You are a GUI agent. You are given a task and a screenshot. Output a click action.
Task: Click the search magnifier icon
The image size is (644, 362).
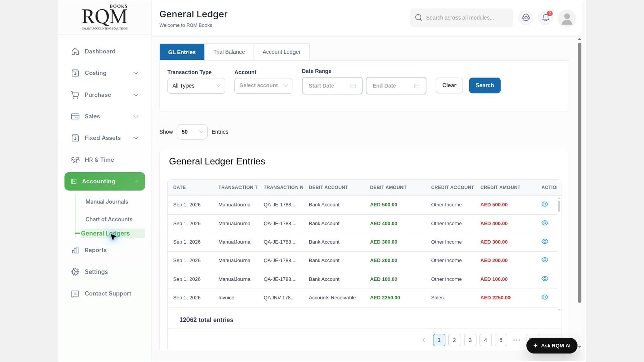(419, 18)
